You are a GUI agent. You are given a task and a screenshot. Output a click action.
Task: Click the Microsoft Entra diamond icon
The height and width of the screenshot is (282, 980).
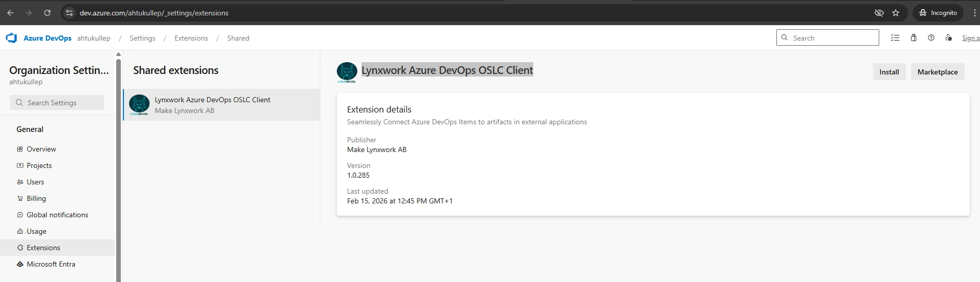click(20, 264)
